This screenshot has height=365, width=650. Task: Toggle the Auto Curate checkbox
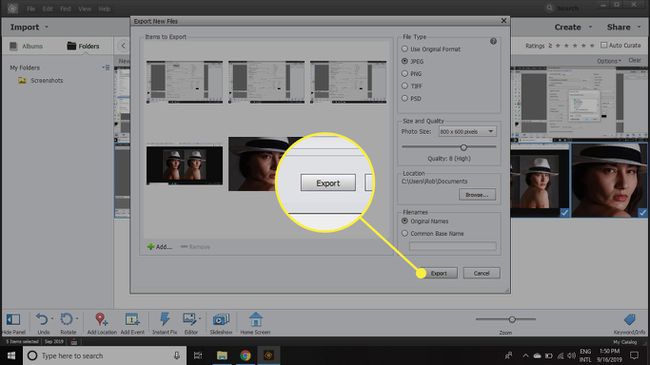(x=604, y=45)
